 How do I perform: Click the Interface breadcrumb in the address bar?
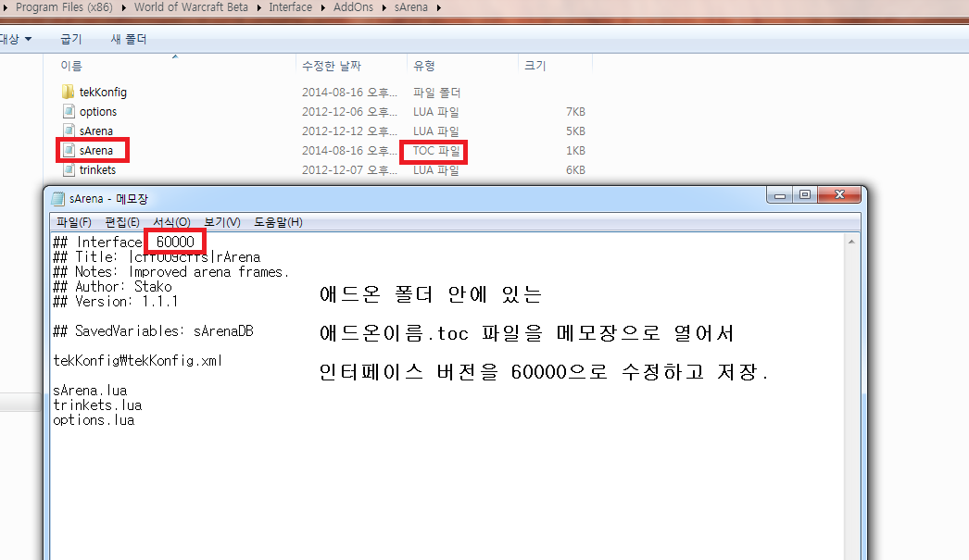290,8
